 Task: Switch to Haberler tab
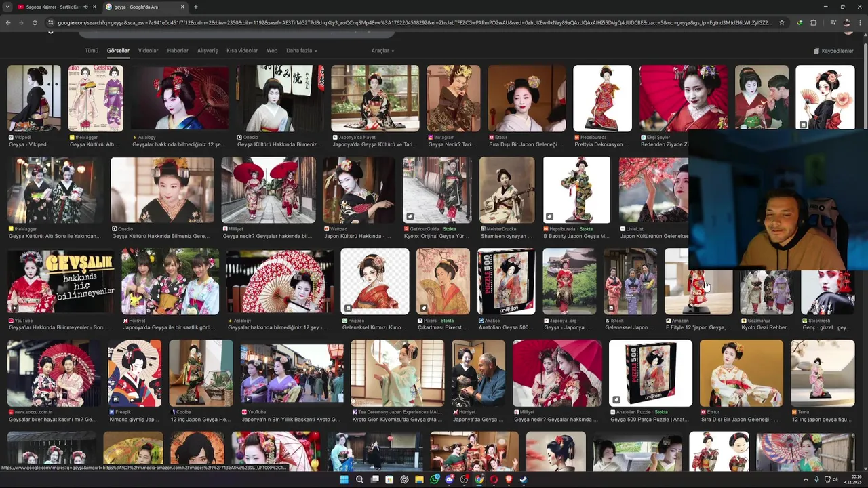pyautogui.click(x=178, y=51)
